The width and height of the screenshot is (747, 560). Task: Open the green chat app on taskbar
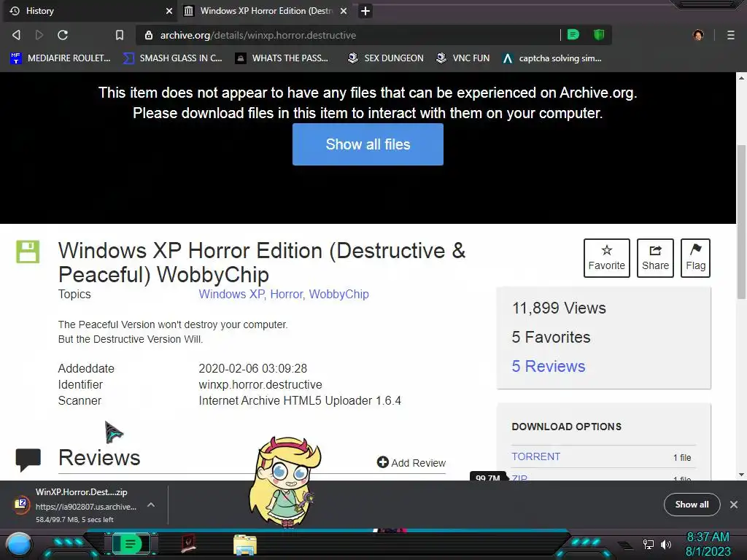pos(131,544)
